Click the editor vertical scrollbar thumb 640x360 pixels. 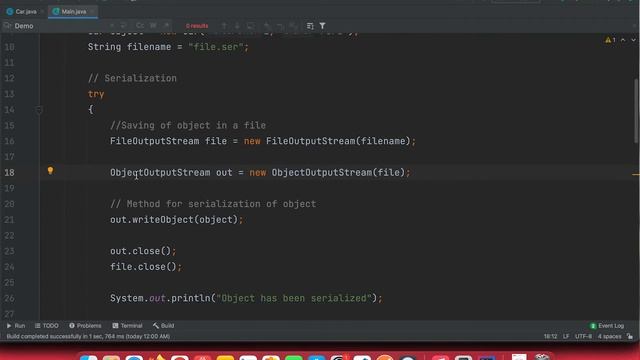(x=637, y=111)
